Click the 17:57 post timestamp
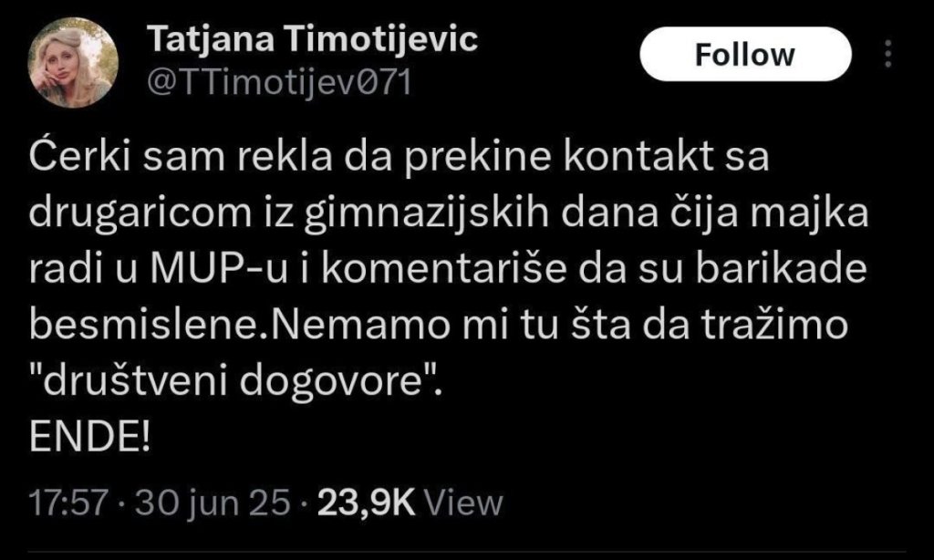This screenshot has height=560, width=934. click(69, 501)
